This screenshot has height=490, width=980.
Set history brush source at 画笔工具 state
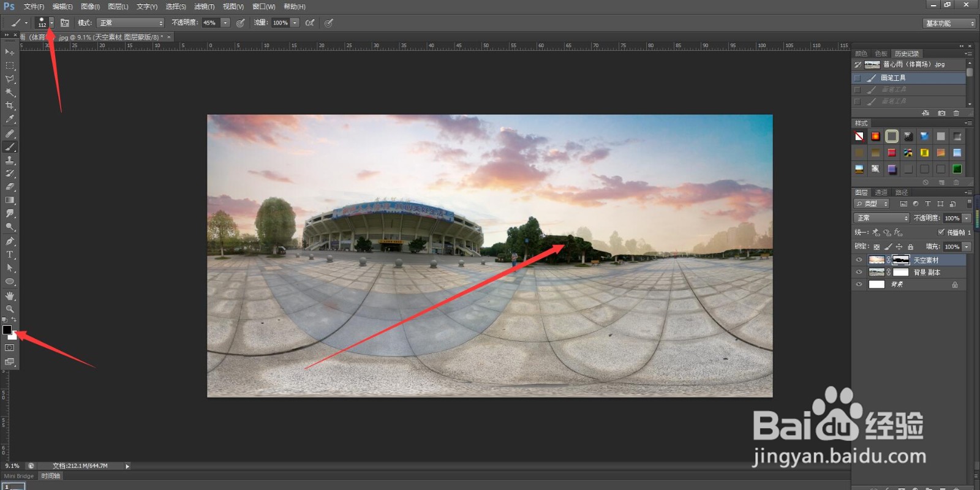pos(858,78)
